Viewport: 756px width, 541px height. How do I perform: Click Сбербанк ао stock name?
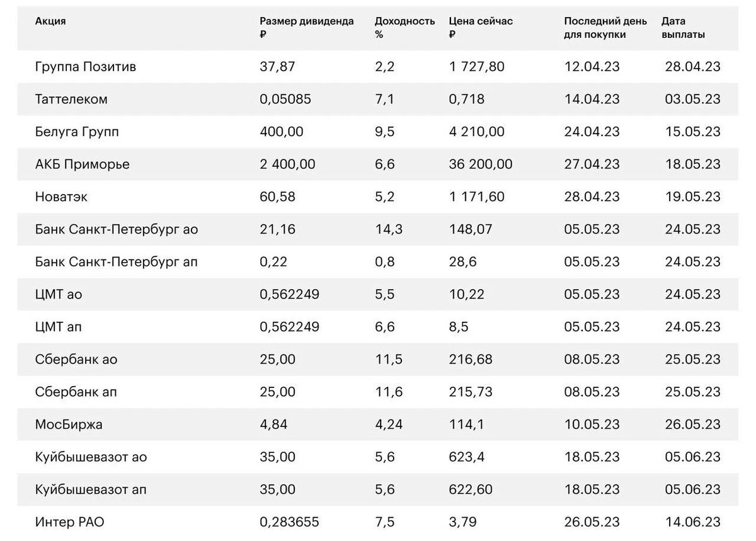[x=76, y=360]
